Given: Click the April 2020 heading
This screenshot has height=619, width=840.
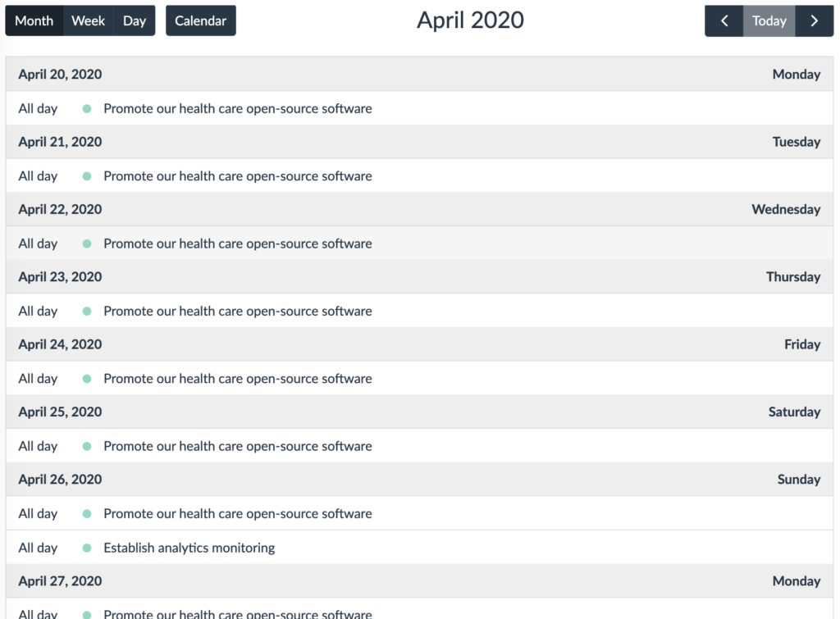Looking at the screenshot, I should 470,20.
